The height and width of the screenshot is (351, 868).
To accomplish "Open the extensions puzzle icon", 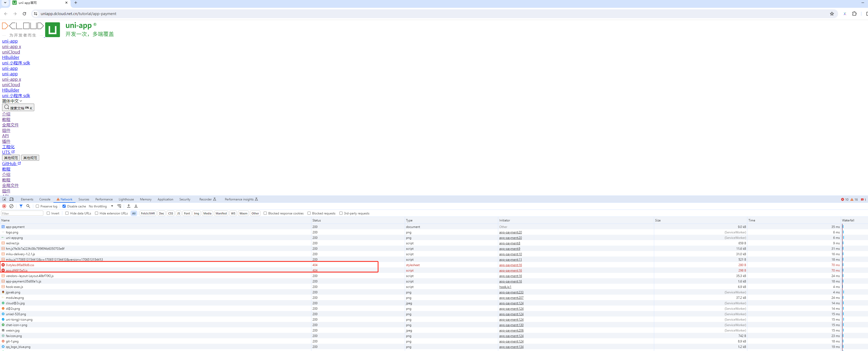I will pyautogui.click(x=854, y=14).
